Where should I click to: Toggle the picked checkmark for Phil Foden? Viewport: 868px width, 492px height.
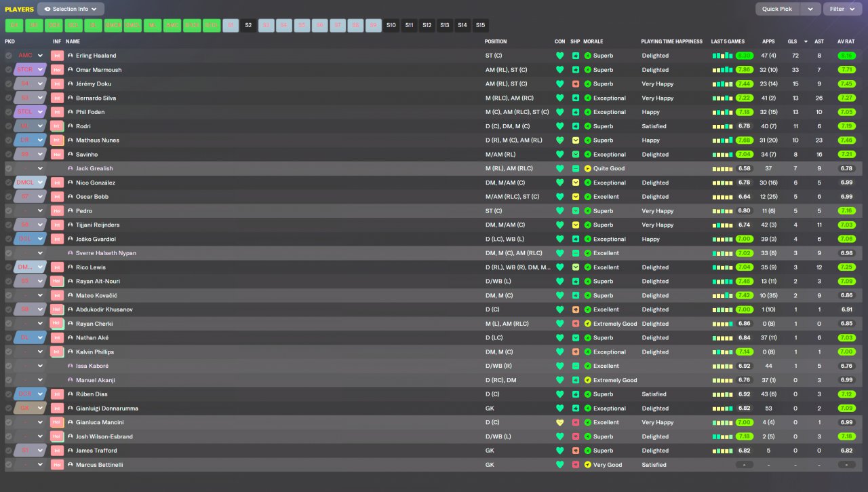[9, 112]
